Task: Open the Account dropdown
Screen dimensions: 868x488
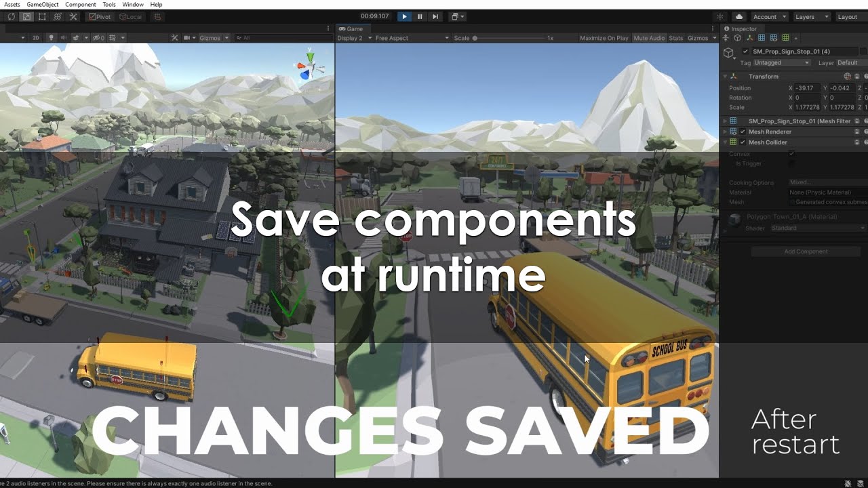Action: pyautogui.click(x=769, y=17)
